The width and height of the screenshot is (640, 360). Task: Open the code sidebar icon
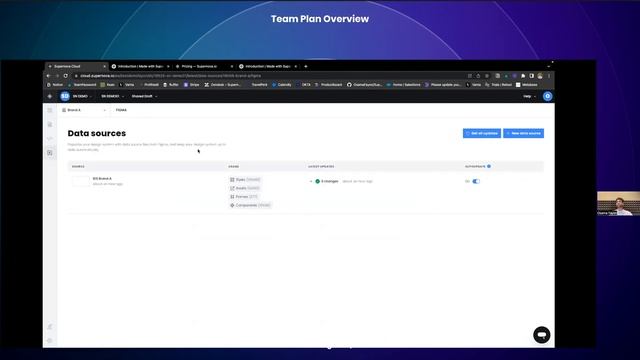(x=50, y=139)
